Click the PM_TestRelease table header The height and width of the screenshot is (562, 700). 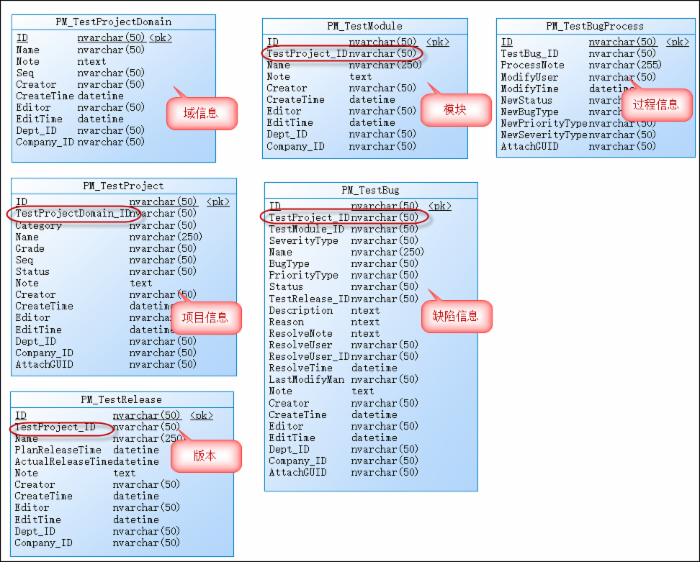(x=121, y=399)
